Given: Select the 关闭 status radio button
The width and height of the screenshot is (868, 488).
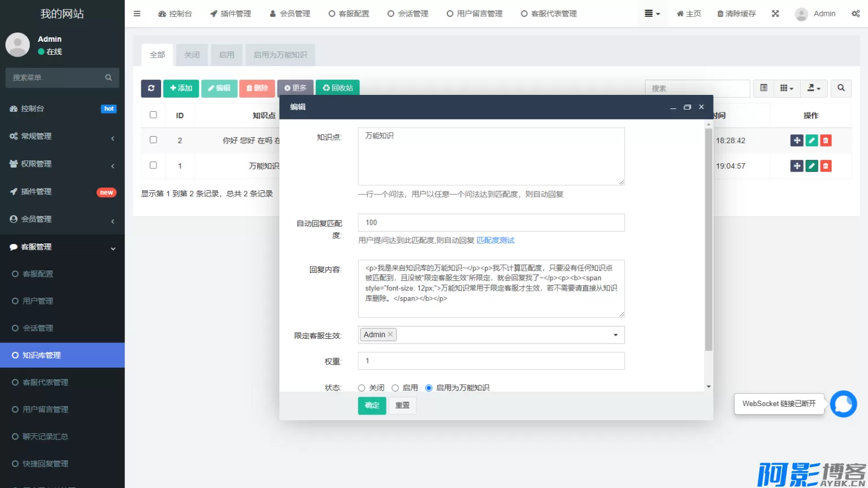Looking at the screenshot, I should (362, 388).
